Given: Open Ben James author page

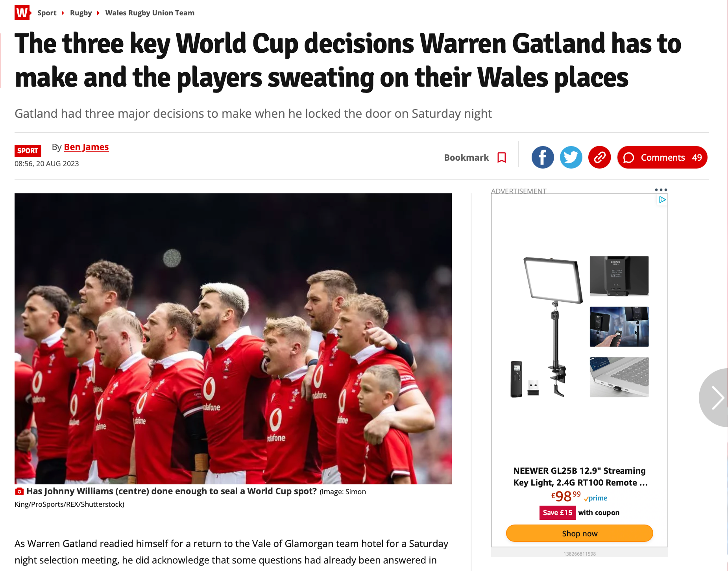Looking at the screenshot, I should point(86,147).
